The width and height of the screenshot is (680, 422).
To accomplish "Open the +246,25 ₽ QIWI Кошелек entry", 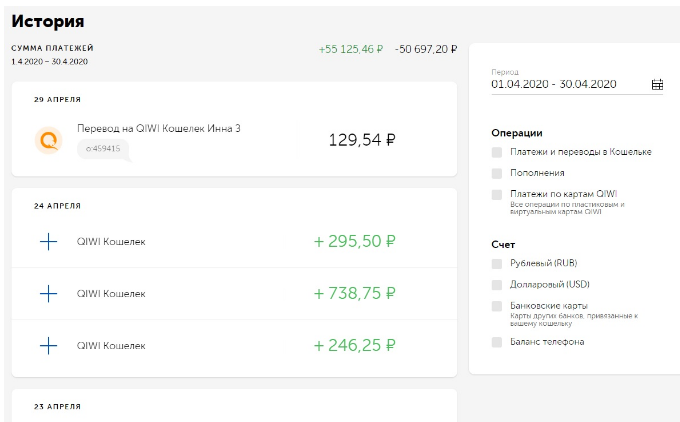I will tap(234, 346).
